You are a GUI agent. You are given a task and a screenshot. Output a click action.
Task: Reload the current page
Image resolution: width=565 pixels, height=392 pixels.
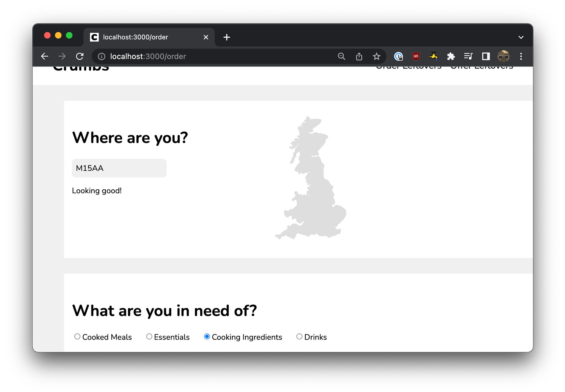click(80, 56)
